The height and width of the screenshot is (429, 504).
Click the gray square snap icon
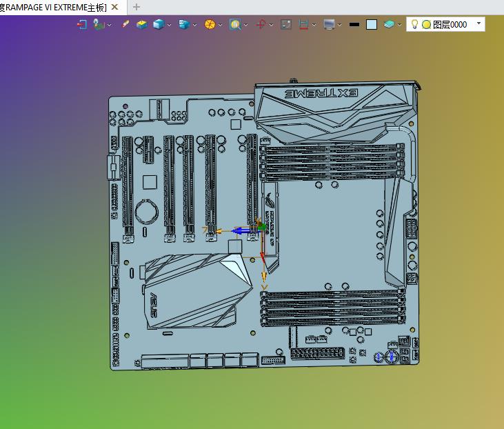pyautogui.click(x=286, y=24)
